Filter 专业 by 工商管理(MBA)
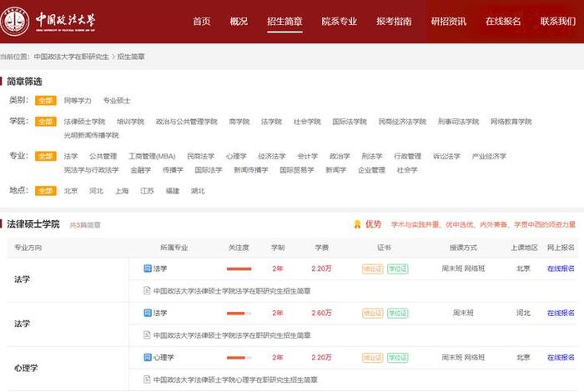The height and width of the screenshot is (392, 584). point(152,156)
